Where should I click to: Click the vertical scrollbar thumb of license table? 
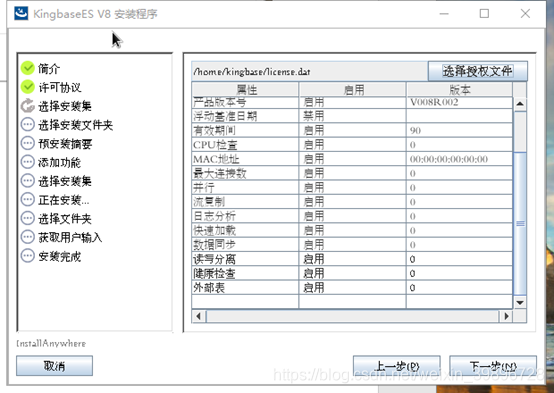point(520,223)
